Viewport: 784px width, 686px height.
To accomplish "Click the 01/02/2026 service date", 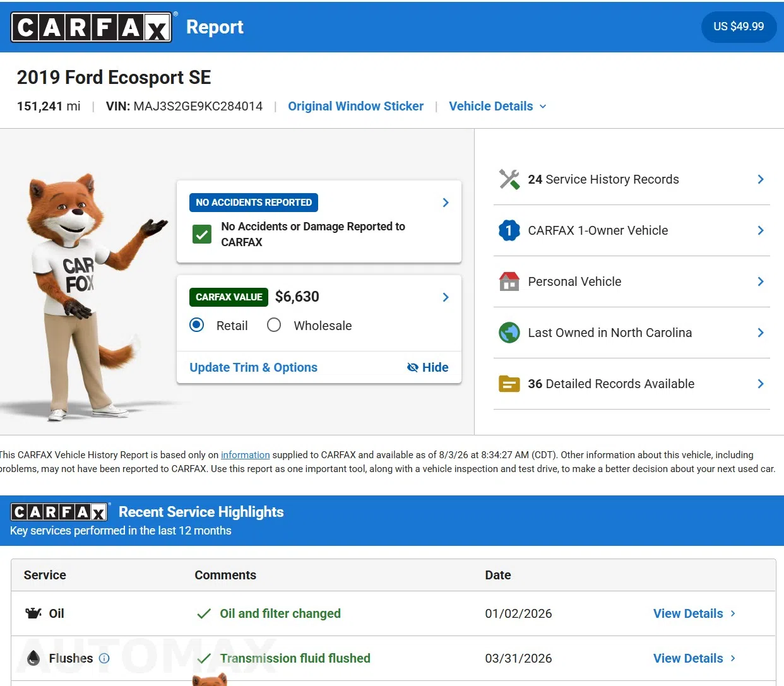I will [518, 613].
